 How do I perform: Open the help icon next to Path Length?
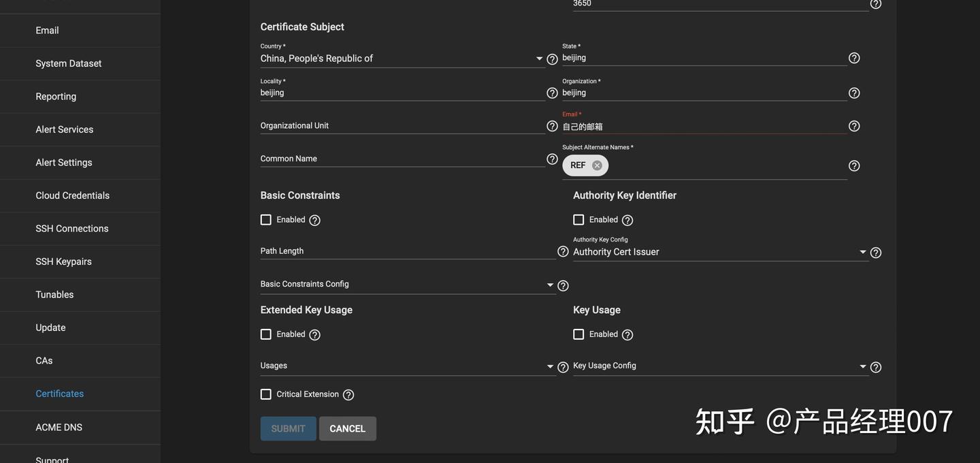tap(563, 252)
